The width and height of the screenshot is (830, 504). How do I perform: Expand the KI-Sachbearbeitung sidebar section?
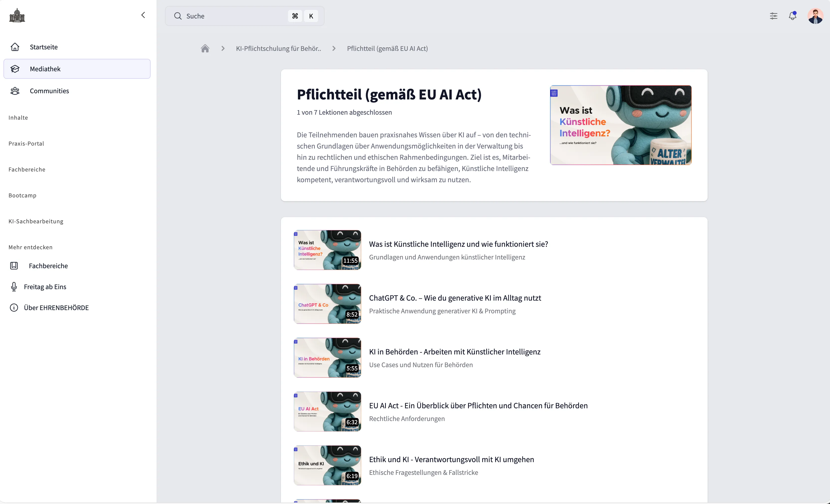point(36,221)
